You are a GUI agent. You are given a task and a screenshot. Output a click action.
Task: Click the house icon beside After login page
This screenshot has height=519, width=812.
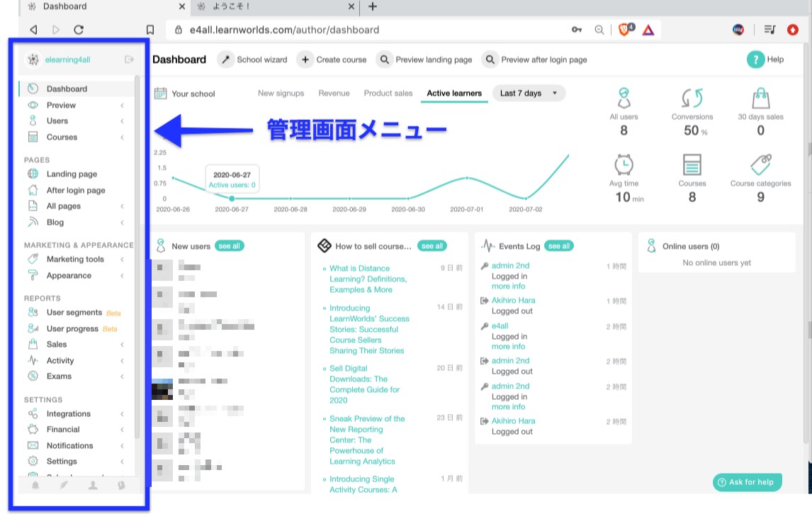pyautogui.click(x=33, y=189)
